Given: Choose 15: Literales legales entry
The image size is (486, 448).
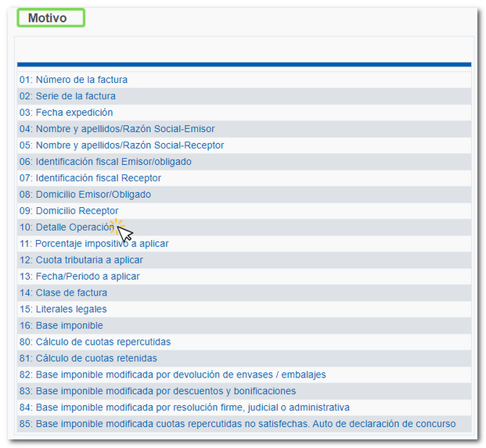Looking at the screenshot, I should click(63, 310).
